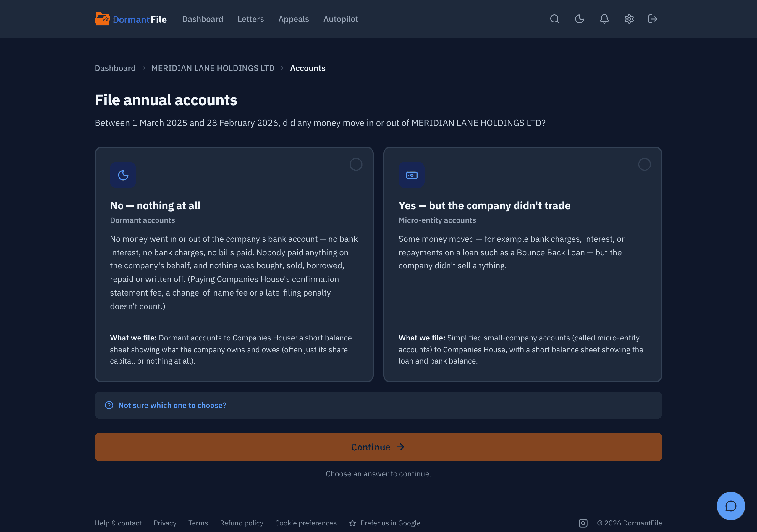Viewport: 757px width, 532px height.
Task: Go to Dashboard in top navigation
Action: pos(203,19)
